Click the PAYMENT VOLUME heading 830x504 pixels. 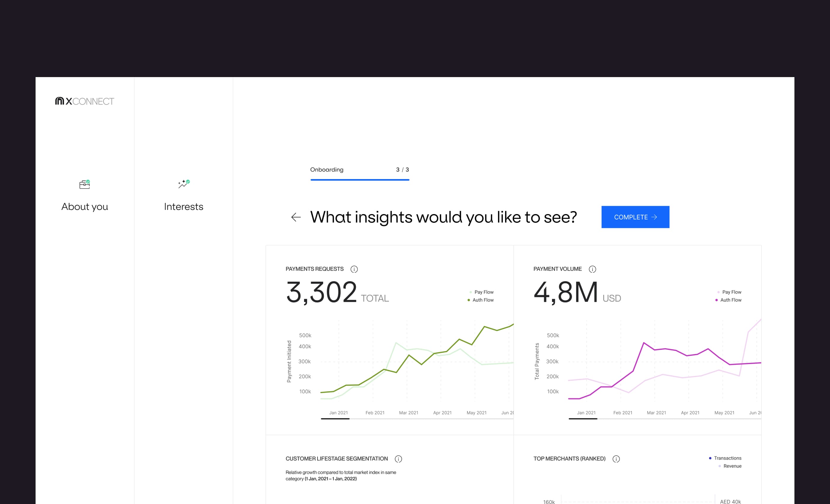[558, 269]
